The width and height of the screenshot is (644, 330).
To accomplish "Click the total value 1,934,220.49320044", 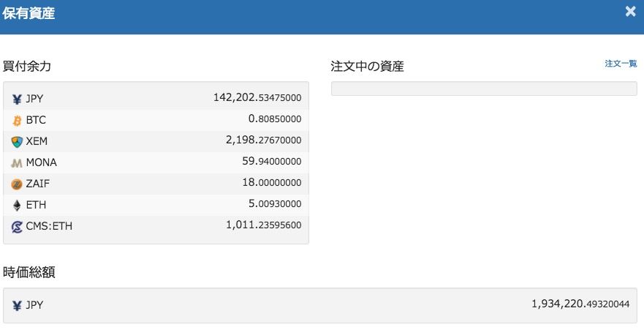I will [x=580, y=304].
